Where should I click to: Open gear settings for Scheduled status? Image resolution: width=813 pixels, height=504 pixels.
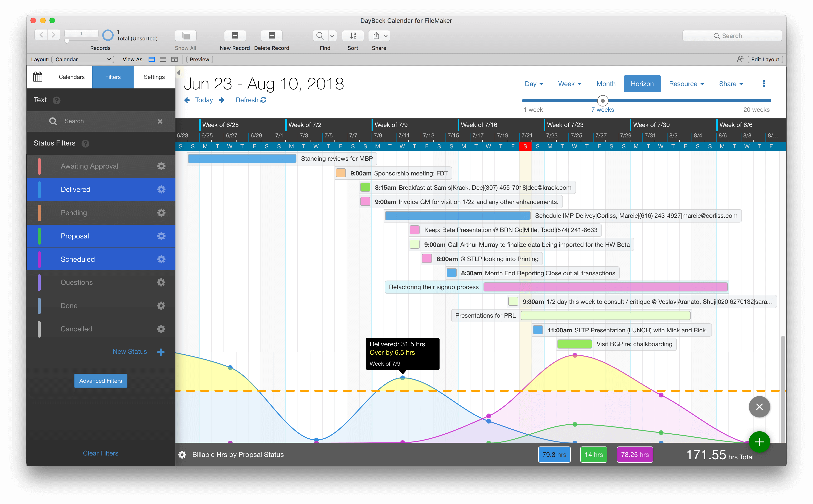(161, 259)
